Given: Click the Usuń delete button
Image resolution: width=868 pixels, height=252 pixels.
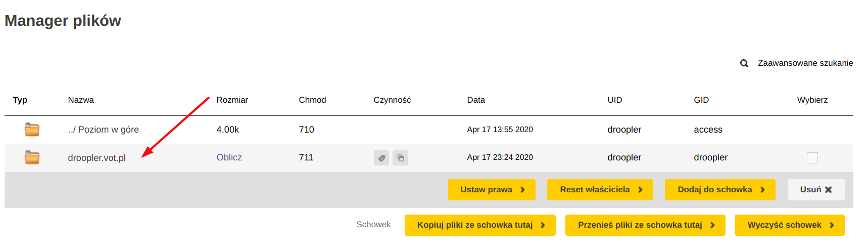Looking at the screenshot, I should point(816,190).
